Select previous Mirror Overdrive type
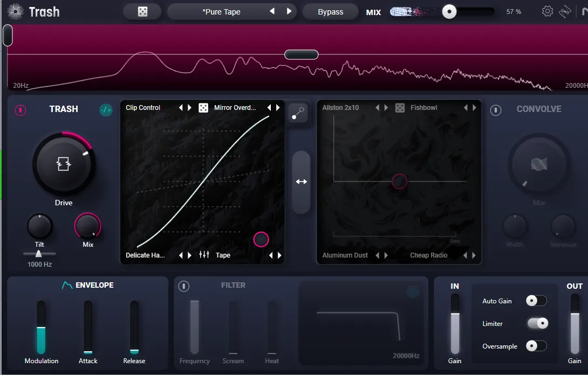This screenshot has width=588, height=375. [x=269, y=108]
